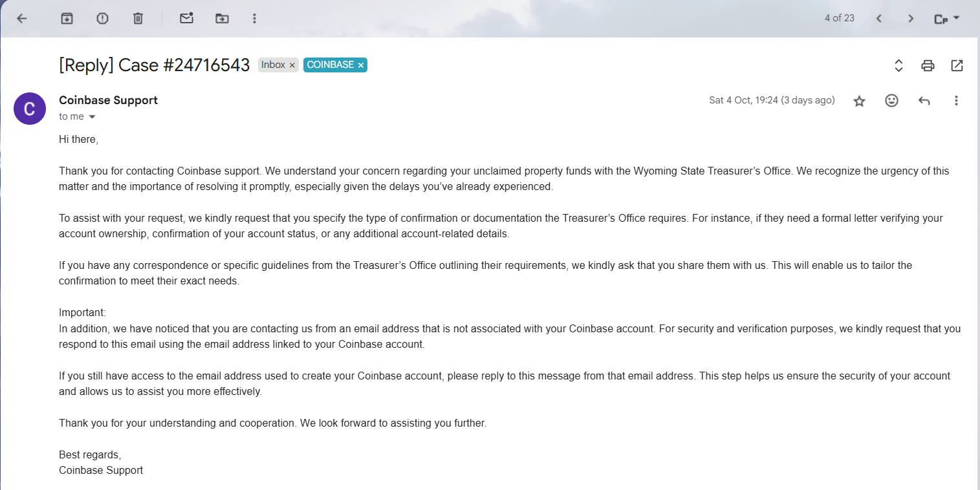Go to the older email with right chevron
Screen dimensions: 980x490
(911, 19)
